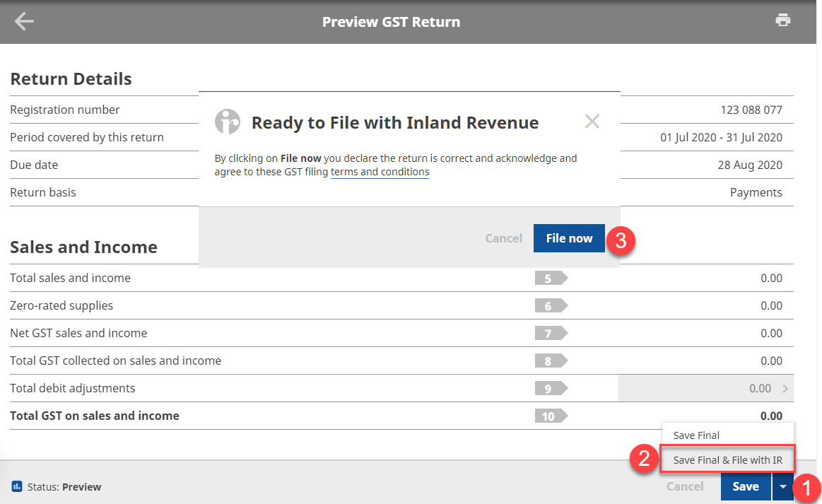The height and width of the screenshot is (504, 822).
Task: Click the print icon in the header
Action: click(x=783, y=20)
